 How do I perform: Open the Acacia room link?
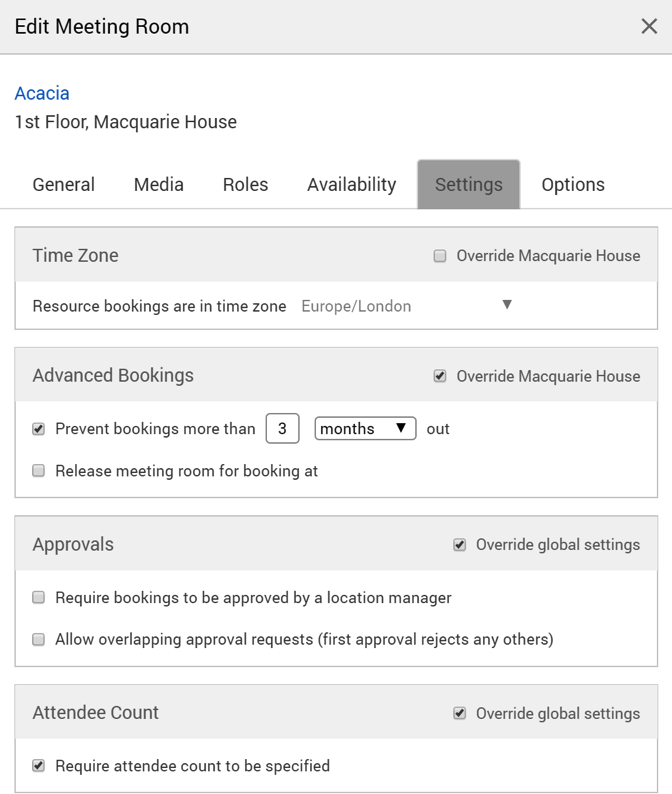tap(42, 93)
